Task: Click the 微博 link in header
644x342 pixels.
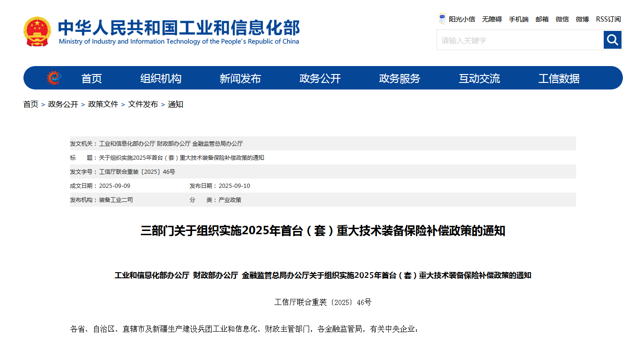Action: coord(582,19)
